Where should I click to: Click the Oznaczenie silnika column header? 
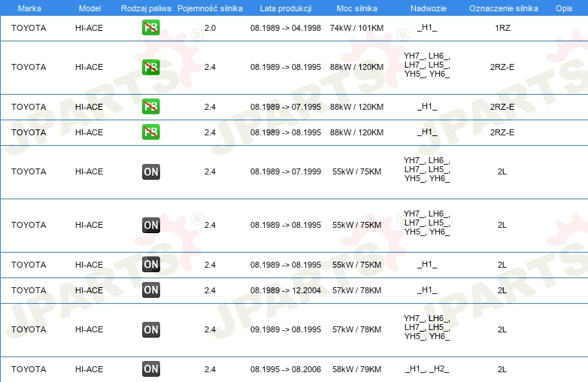[x=504, y=8]
